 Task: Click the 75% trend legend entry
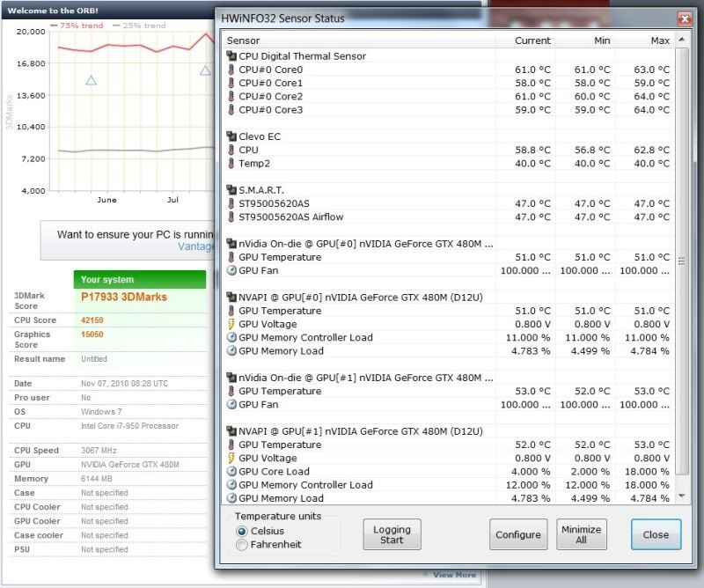77,26
